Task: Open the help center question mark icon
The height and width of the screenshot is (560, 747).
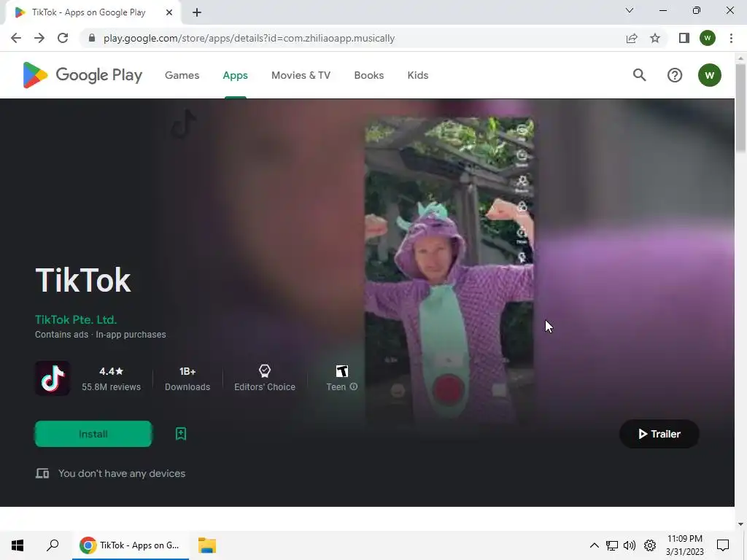Action: (x=675, y=75)
